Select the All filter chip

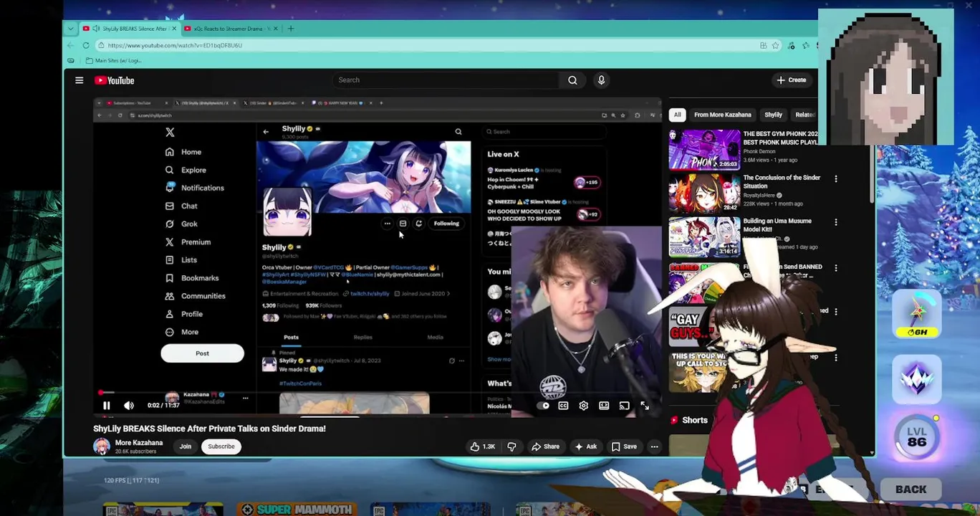point(677,115)
